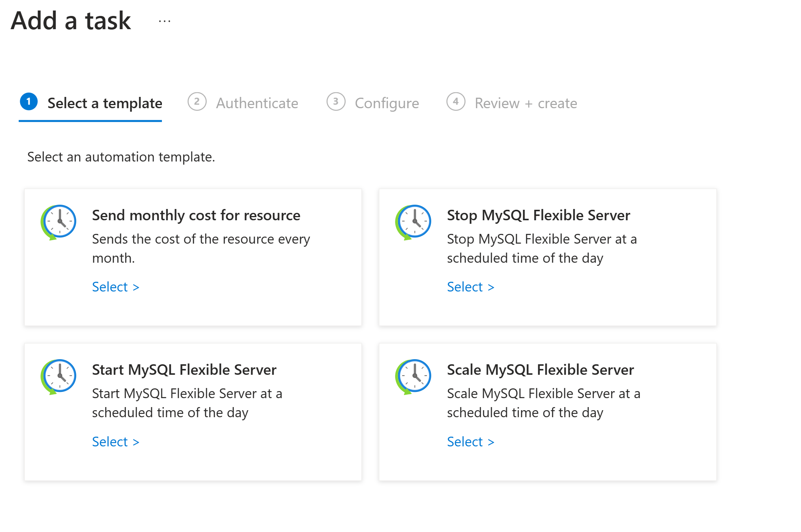The image size is (801, 532).
Task: Select the Send monthly cost for resource template
Action: click(x=110, y=287)
